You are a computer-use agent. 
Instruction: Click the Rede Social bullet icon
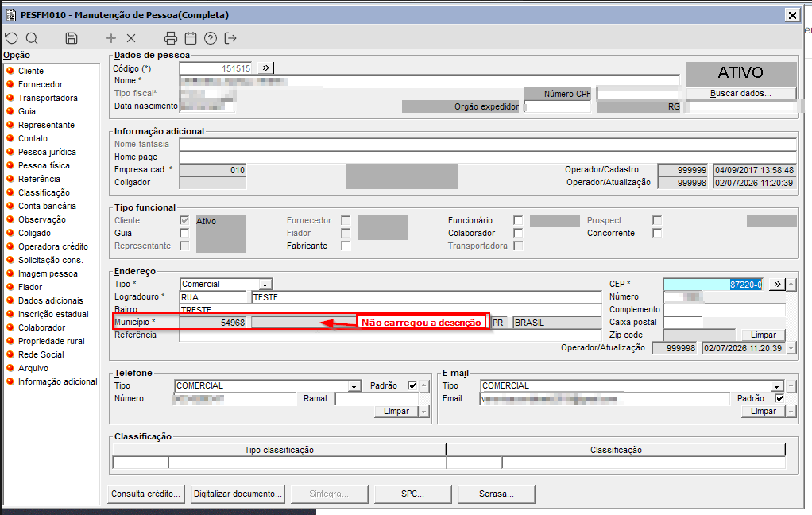click(x=10, y=354)
